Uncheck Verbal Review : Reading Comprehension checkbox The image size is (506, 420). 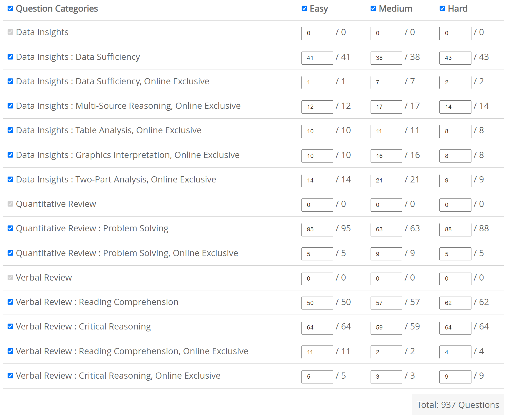[x=10, y=302]
